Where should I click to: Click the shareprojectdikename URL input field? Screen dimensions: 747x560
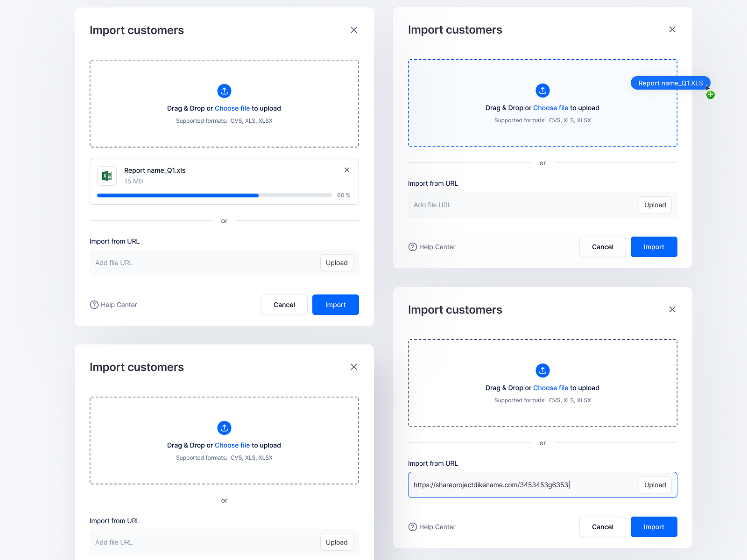(514, 485)
